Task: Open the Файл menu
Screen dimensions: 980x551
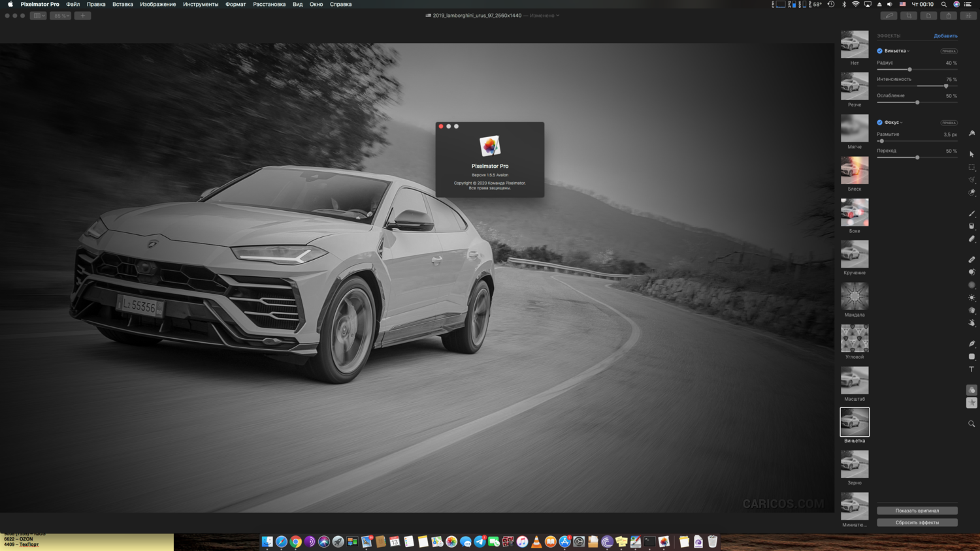Action: [x=73, y=4]
